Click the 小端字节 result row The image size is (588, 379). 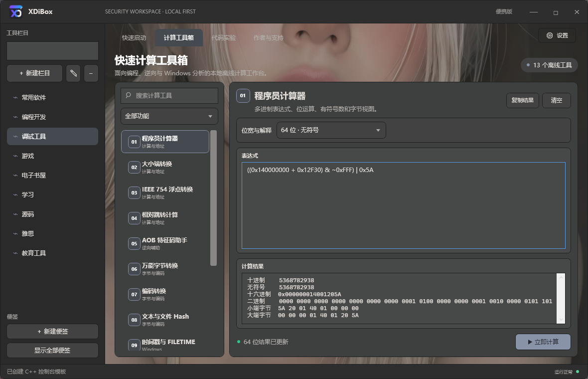302,309
